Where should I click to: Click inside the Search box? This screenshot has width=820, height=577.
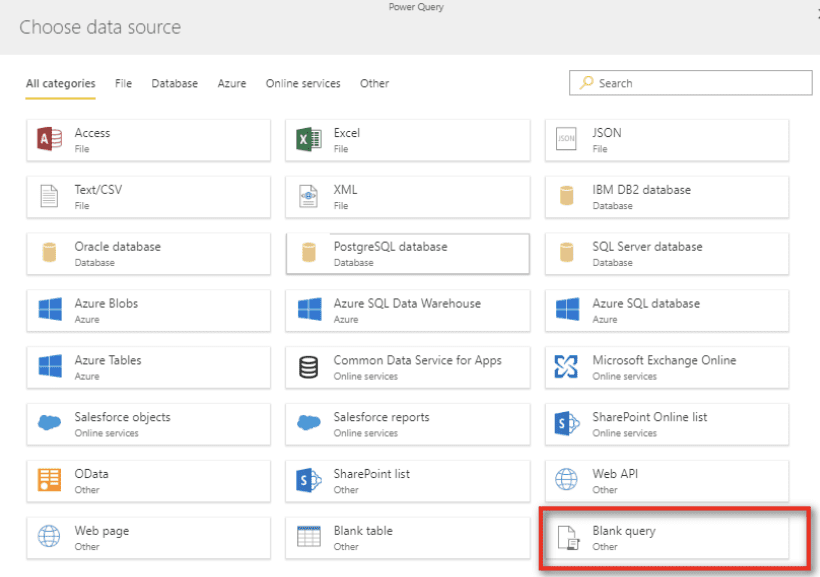700,83
